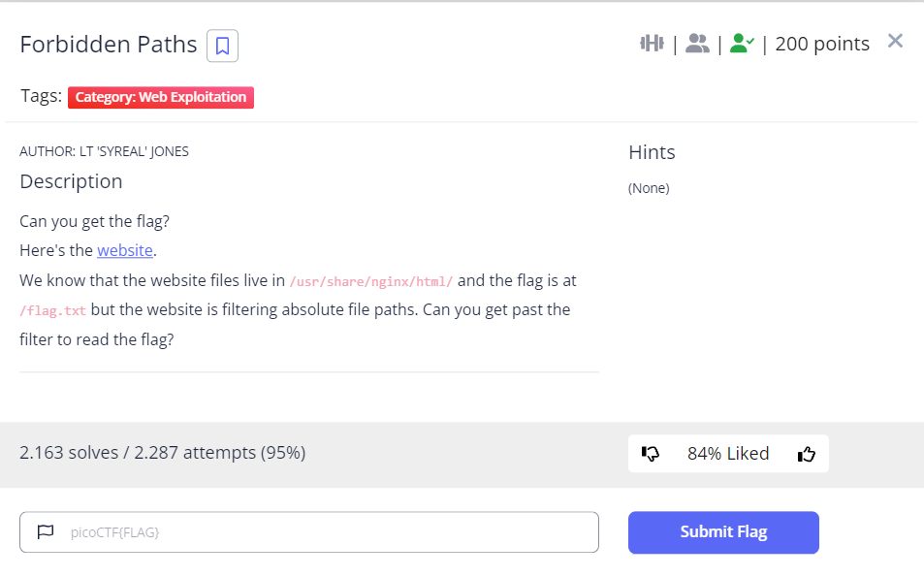The width and height of the screenshot is (924, 577).
Task: Click the dumbbell difficulty icon
Action: pos(652,43)
